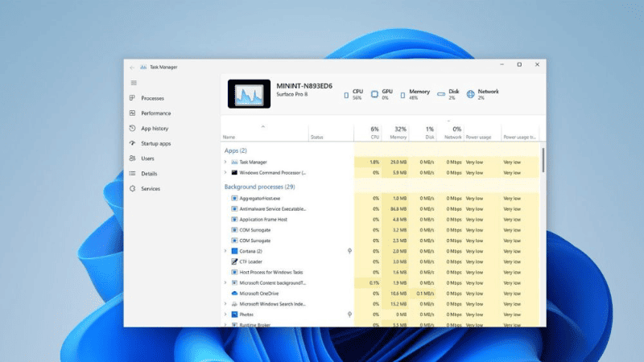The width and height of the screenshot is (644, 362).
Task: Click Cortana's suspended status leaf icon
Action: [349, 251]
